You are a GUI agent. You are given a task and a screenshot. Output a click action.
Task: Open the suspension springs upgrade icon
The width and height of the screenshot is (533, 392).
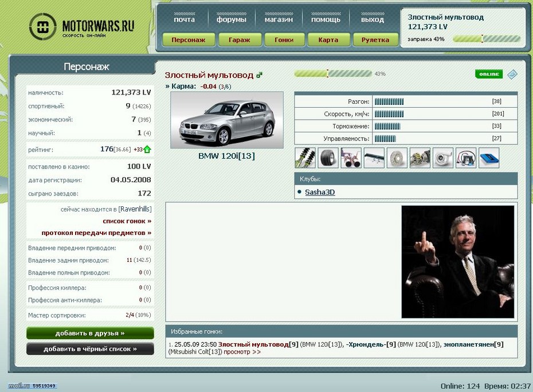click(305, 158)
